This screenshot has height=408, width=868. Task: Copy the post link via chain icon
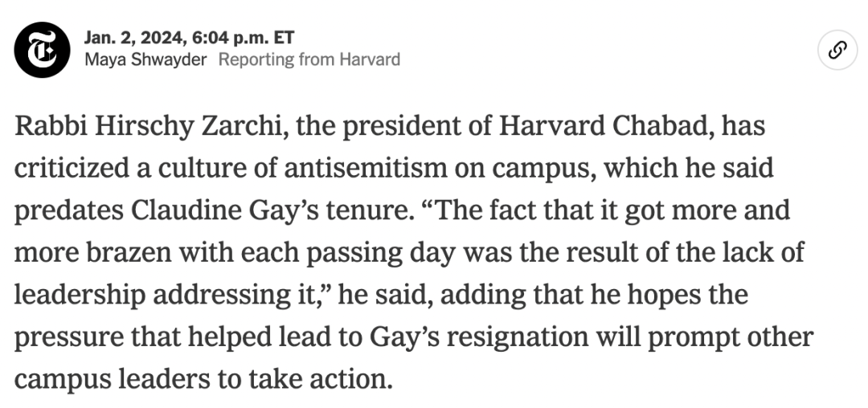(x=837, y=51)
